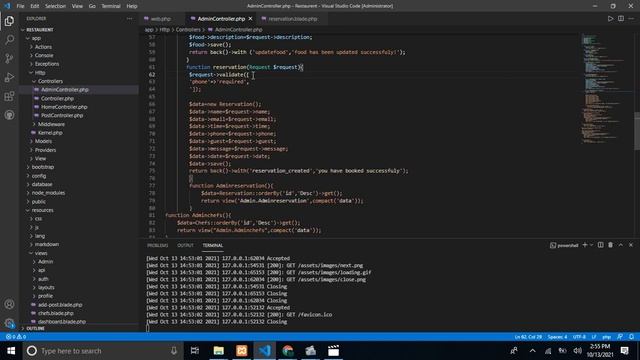This screenshot has width=640, height=360.
Task: Open notifications bell in status bar
Action: pos(631,337)
